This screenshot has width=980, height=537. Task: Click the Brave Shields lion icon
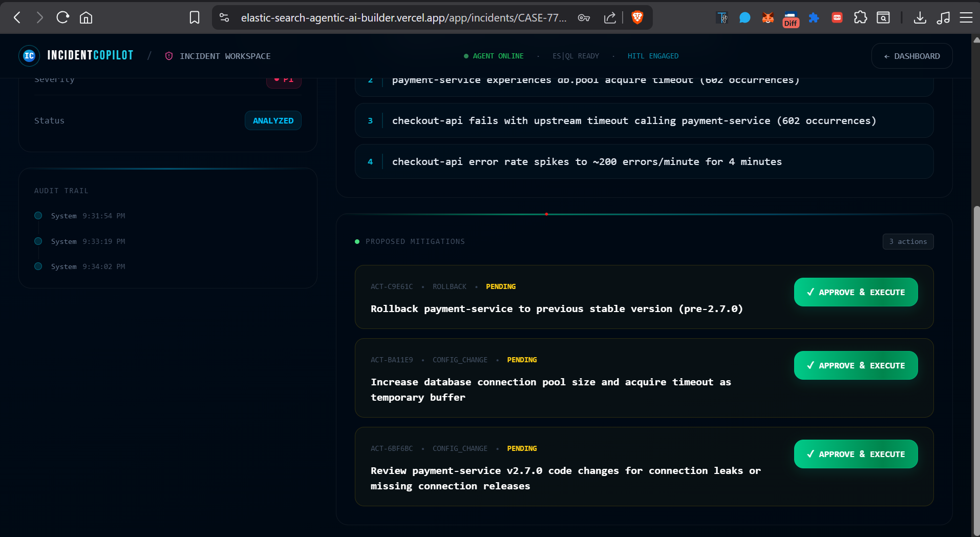coord(637,17)
